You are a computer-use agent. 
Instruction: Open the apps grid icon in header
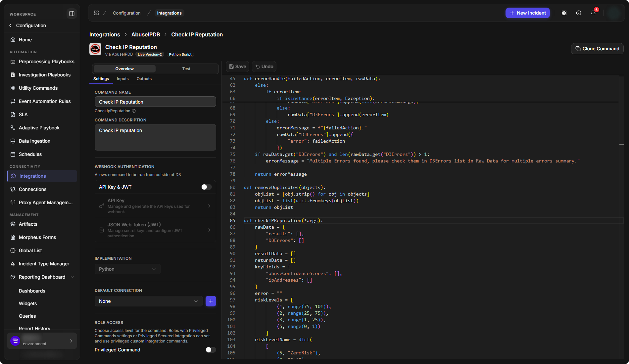[x=564, y=13]
